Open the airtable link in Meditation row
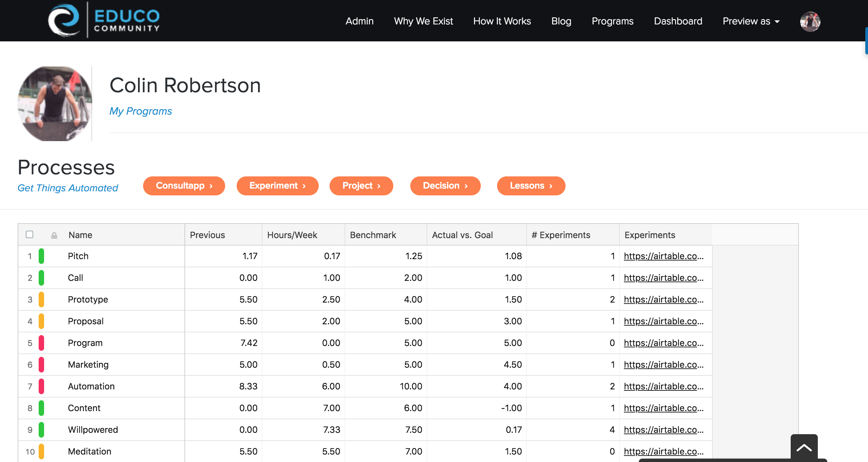868x462 pixels. coord(664,451)
